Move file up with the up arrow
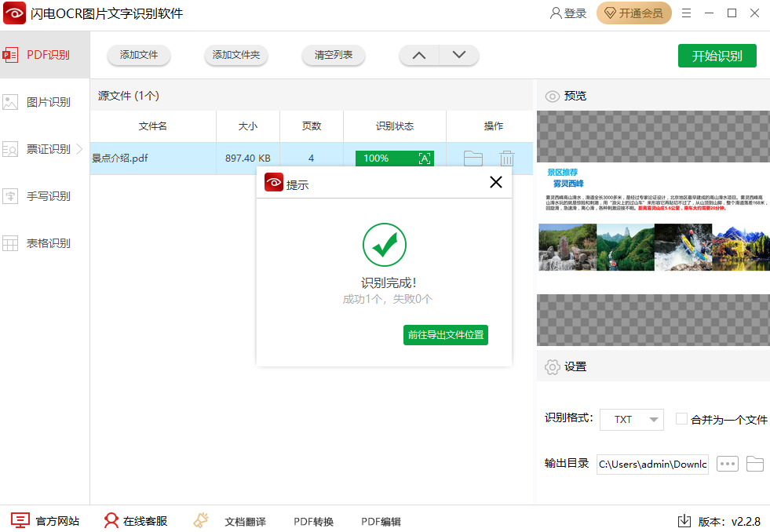This screenshot has width=770, height=532. pos(419,55)
